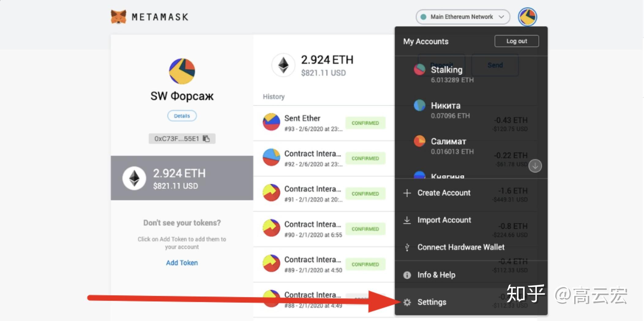Click the Никита account identicon
Screen dimensions: 644x321
(420, 105)
